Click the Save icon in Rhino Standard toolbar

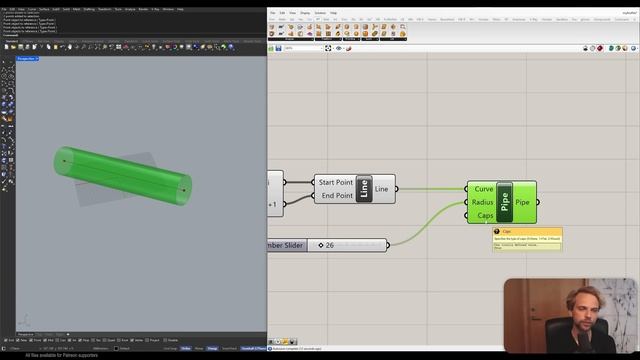[x=20, y=47]
